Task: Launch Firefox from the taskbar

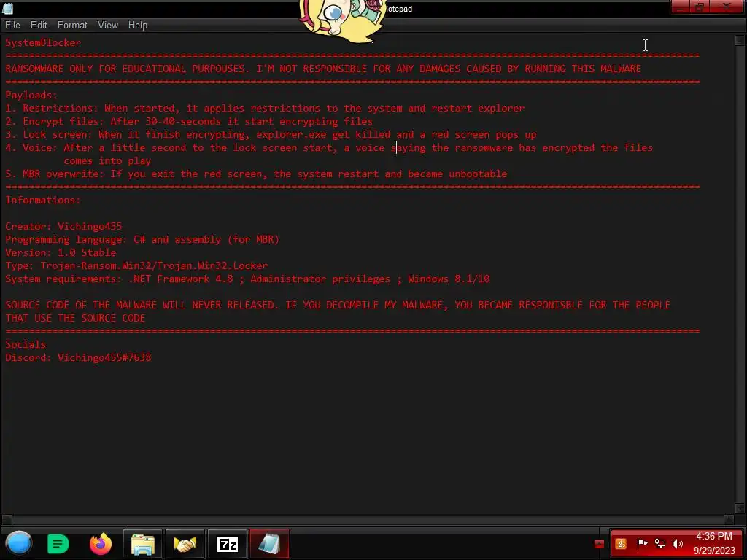Action: point(101,544)
